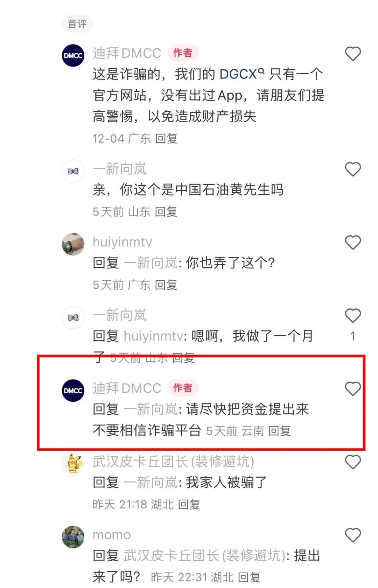Search the DGCX keyword link with magnifier
Screen dimensions: 378x588
point(242,74)
